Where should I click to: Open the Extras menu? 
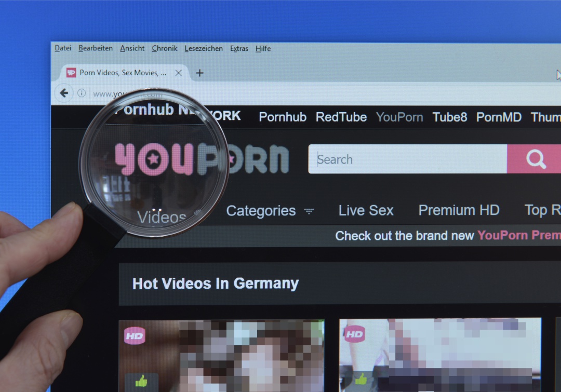point(239,48)
